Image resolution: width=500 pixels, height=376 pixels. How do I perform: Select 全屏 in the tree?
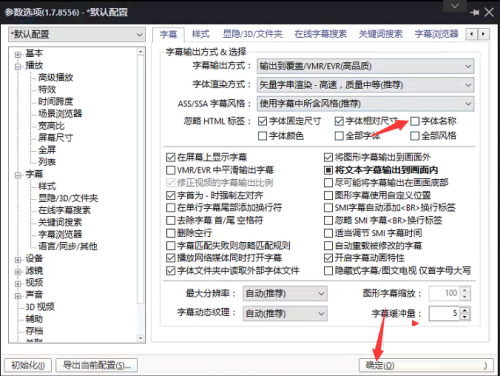pos(47,150)
